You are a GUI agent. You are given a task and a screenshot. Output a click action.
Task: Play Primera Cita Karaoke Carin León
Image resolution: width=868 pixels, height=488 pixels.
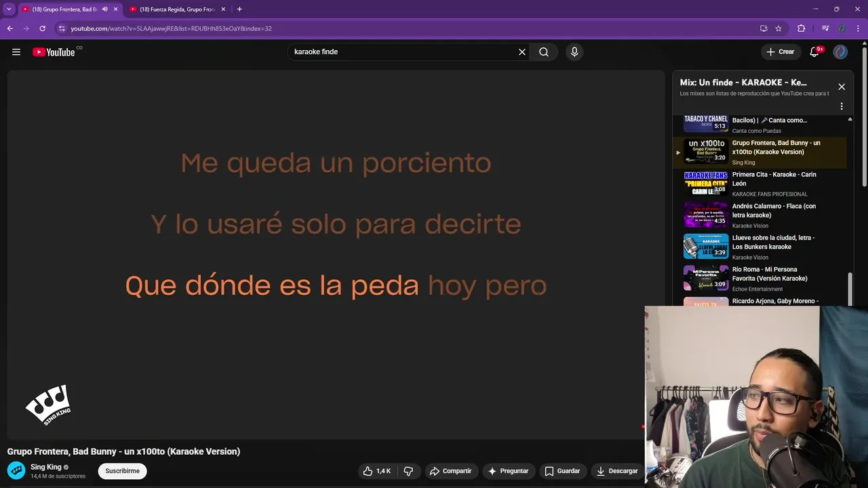pos(759,184)
